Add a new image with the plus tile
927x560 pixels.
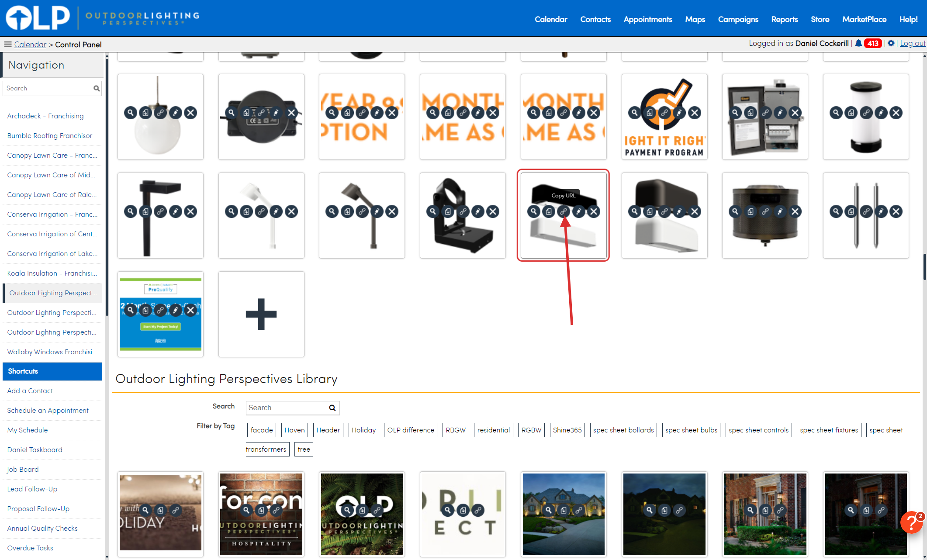261,314
